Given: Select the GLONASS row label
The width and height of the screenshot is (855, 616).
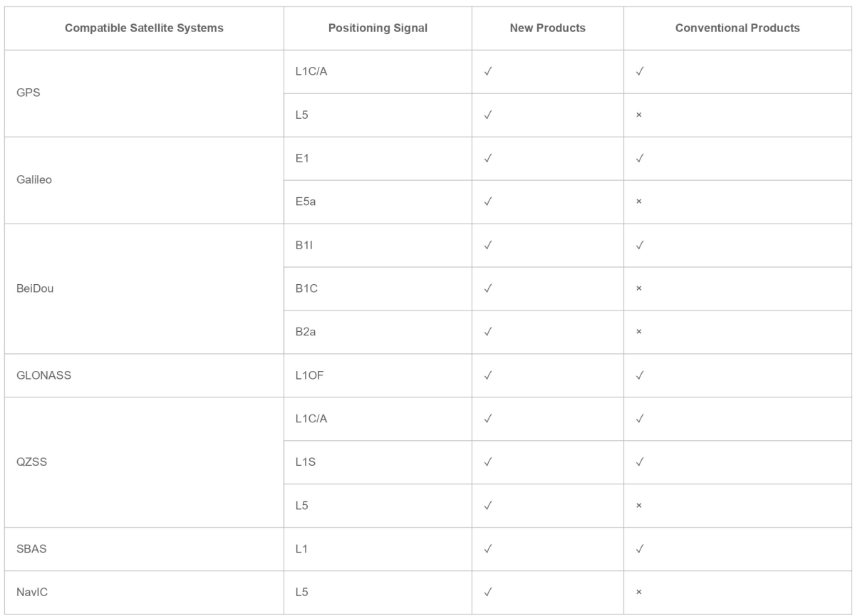Looking at the screenshot, I should tap(43, 376).
